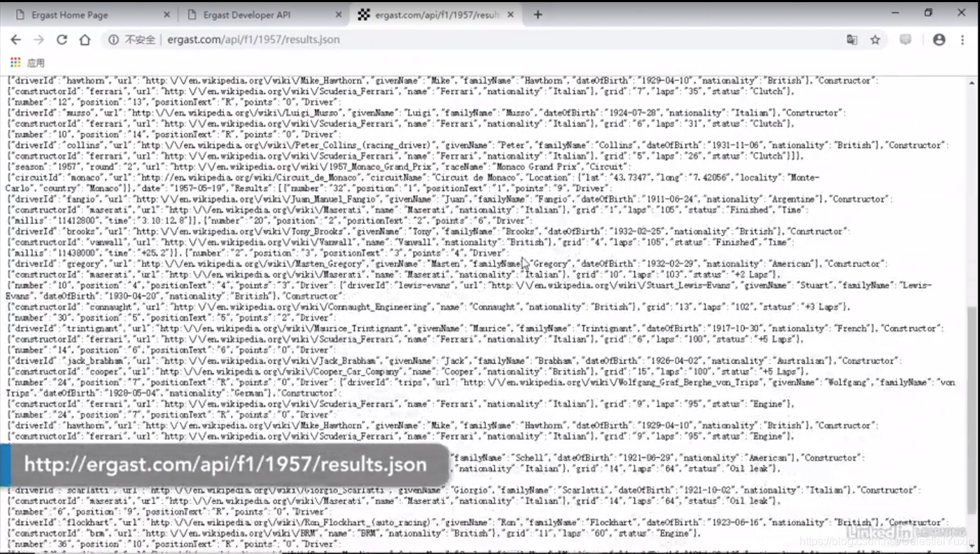
Task: Switch to the Ergast Home Page tab
Action: coord(91,14)
